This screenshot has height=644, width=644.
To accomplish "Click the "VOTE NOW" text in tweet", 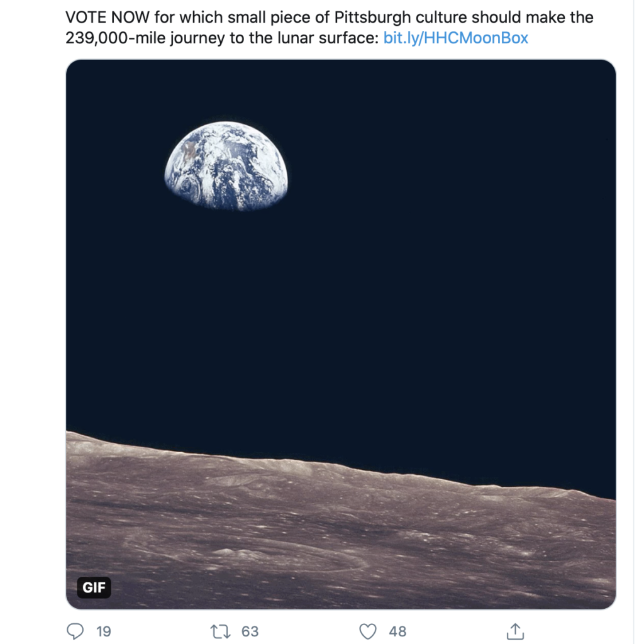I will pos(107,17).
